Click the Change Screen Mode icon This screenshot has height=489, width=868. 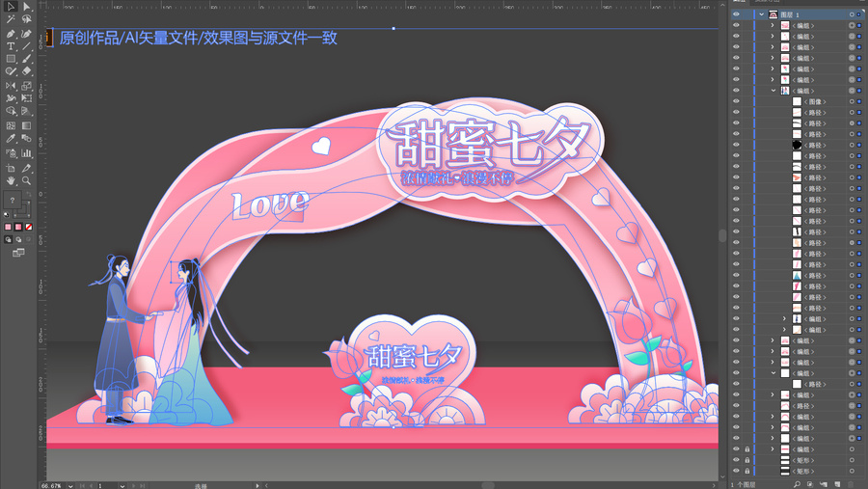click(x=18, y=253)
